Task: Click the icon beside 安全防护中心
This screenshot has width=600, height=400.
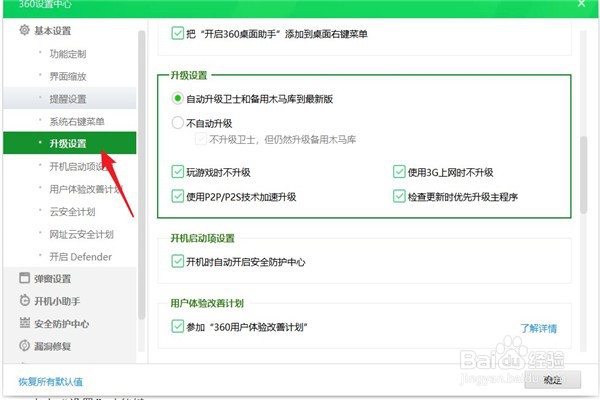Action: click(x=24, y=323)
